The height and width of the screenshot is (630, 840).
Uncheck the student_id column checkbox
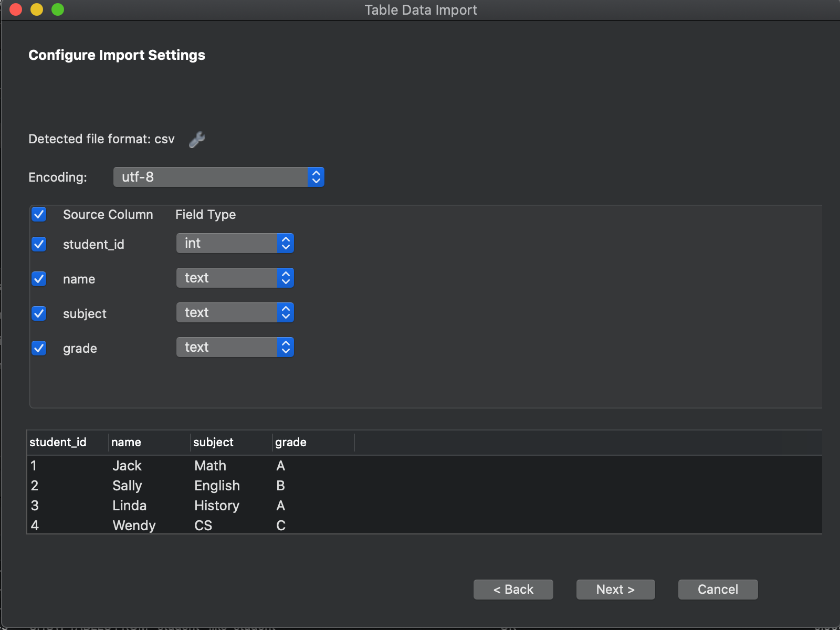click(x=39, y=244)
